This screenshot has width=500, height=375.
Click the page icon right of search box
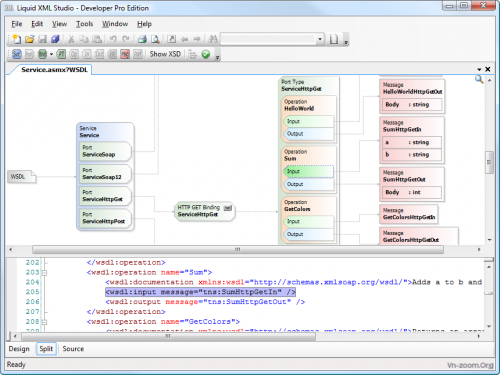pyautogui.click(x=334, y=39)
